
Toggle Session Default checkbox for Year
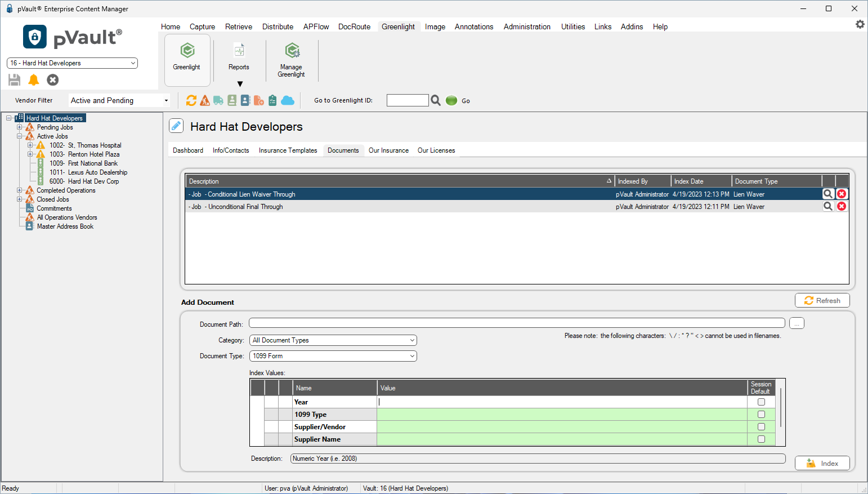761,402
